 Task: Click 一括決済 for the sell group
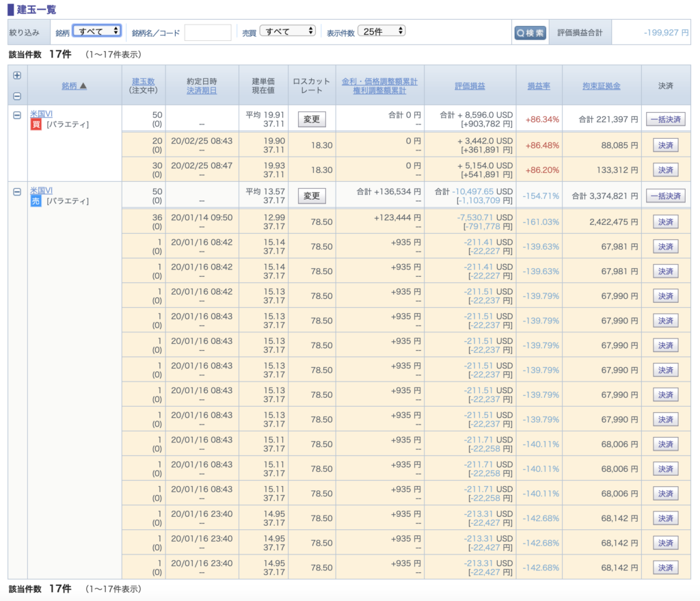[x=666, y=196]
